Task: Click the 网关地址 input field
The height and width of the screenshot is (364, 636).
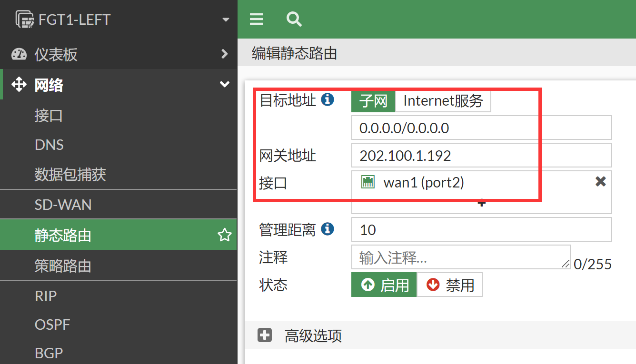Action: 481,156
